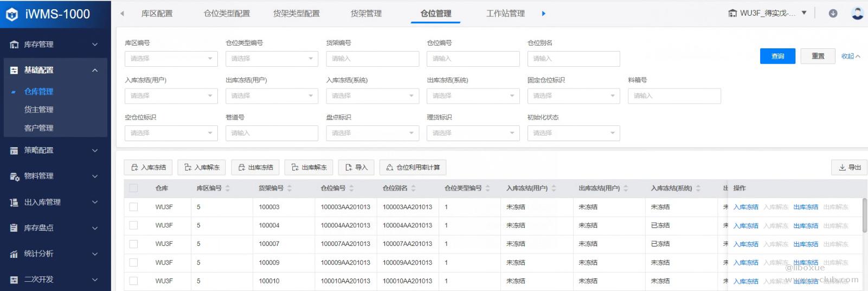868x291 pixels.
Task: Switch to the 货架管理 tab
Action: [366, 14]
